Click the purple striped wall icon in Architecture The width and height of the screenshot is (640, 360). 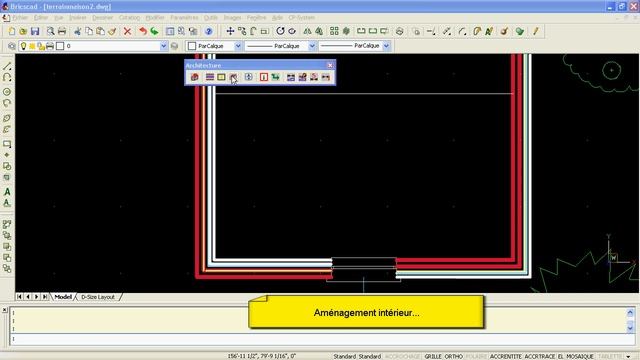210,77
